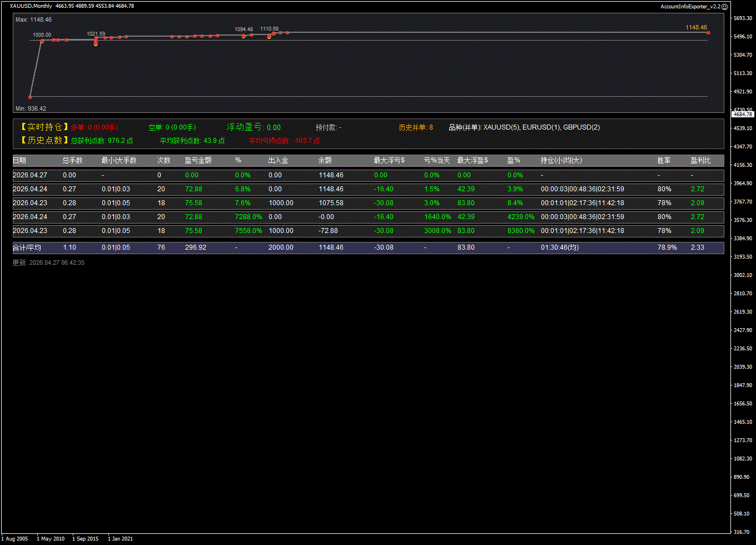The image size is (756, 545).
Task: Click the final equity point at 1148.46
Action: (x=708, y=33)
